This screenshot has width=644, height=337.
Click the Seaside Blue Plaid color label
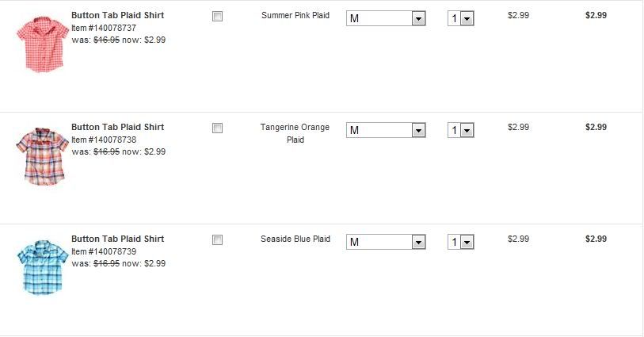click(x=295, y=239)
